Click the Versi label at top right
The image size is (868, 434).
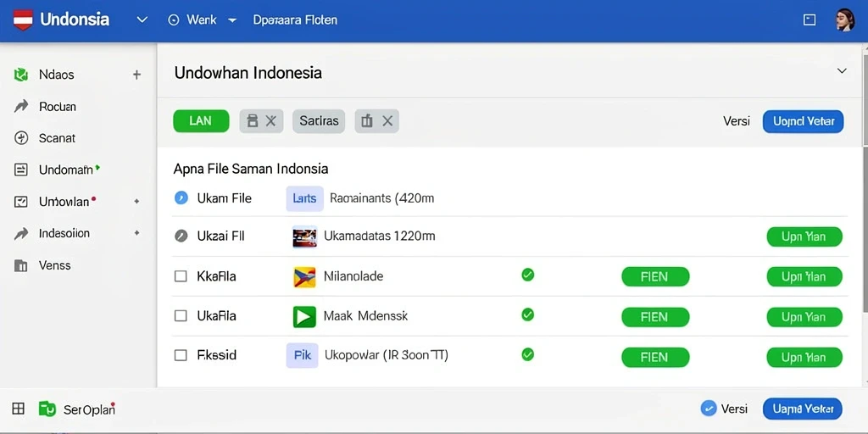point(737,121)
